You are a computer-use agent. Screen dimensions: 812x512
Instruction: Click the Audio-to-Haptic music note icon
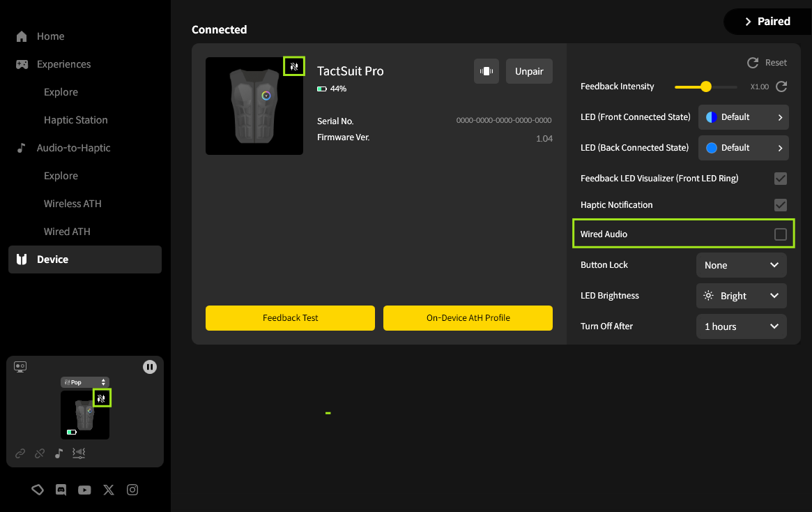point(21,148)
